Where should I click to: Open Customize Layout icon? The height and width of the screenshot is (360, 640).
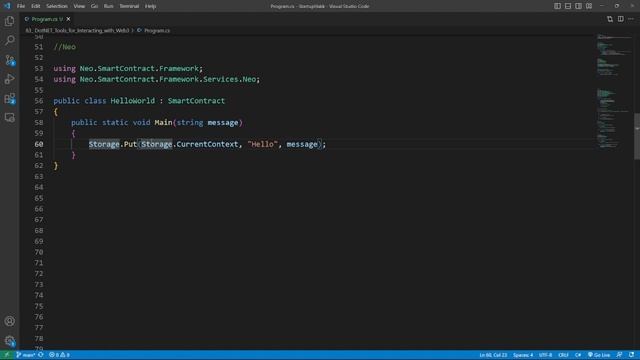[x=589, y=6]
